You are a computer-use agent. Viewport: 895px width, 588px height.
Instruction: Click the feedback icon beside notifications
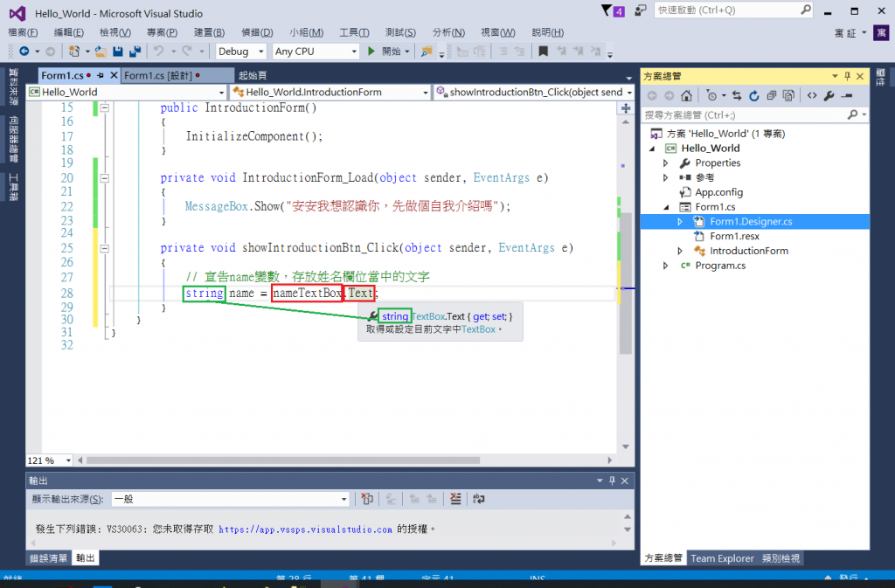tap(641, 10)
